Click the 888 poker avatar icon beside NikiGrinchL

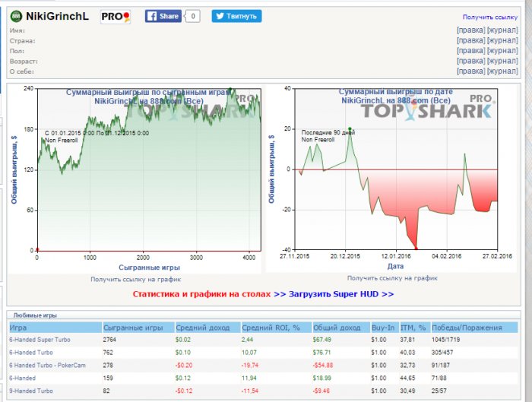coord(16,16)
